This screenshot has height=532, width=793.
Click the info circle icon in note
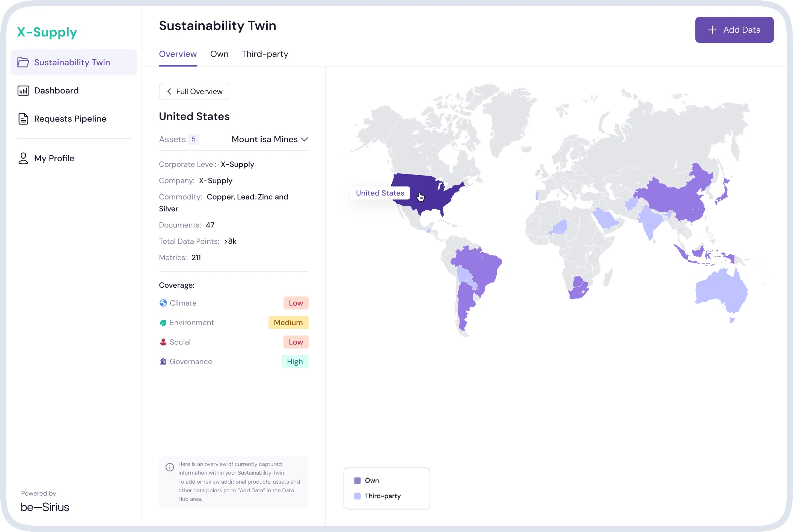[x=170, y=467]
